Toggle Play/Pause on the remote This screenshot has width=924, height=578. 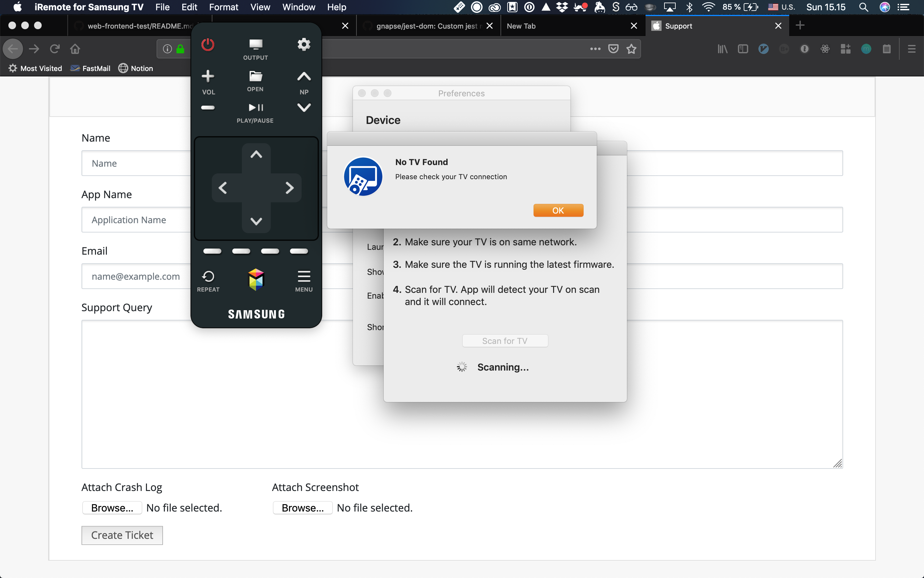255,113
